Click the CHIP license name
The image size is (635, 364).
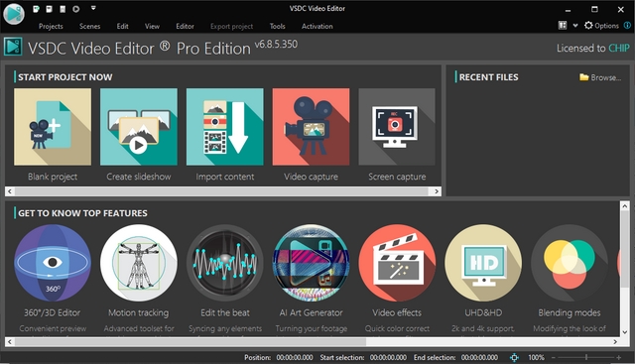click(x=619, y=49)
